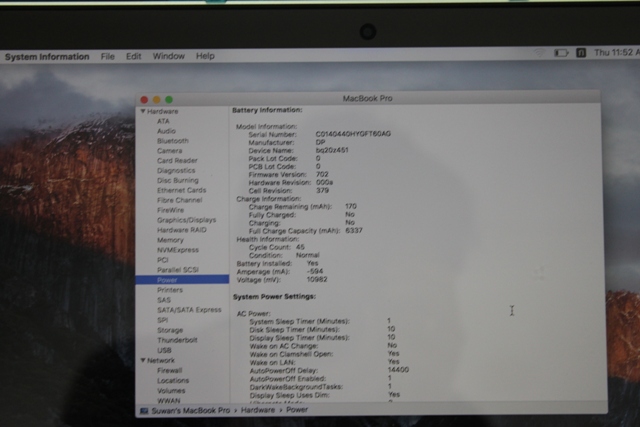This screenshot has width=640, height=427.
Task: Open the Wi-Fi status icon in menu bar
Action: coord(539,53)
